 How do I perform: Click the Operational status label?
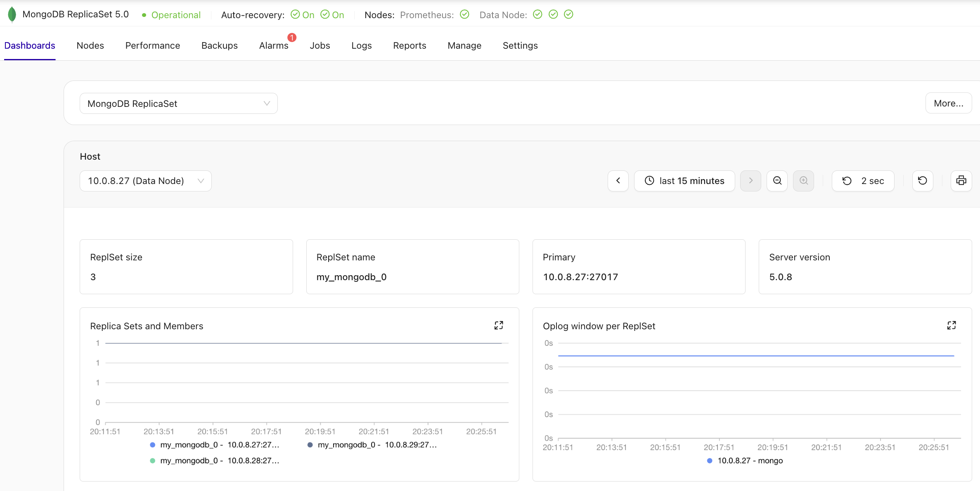(176, 15)
